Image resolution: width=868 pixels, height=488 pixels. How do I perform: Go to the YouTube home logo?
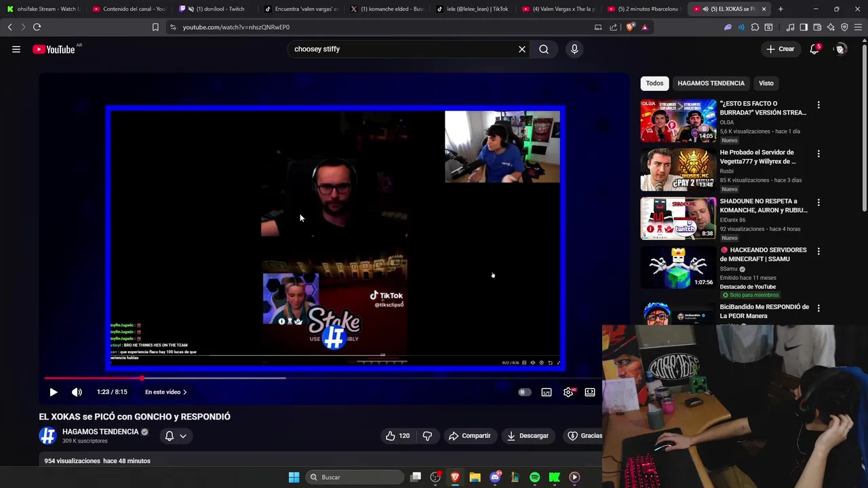(54, 49)
